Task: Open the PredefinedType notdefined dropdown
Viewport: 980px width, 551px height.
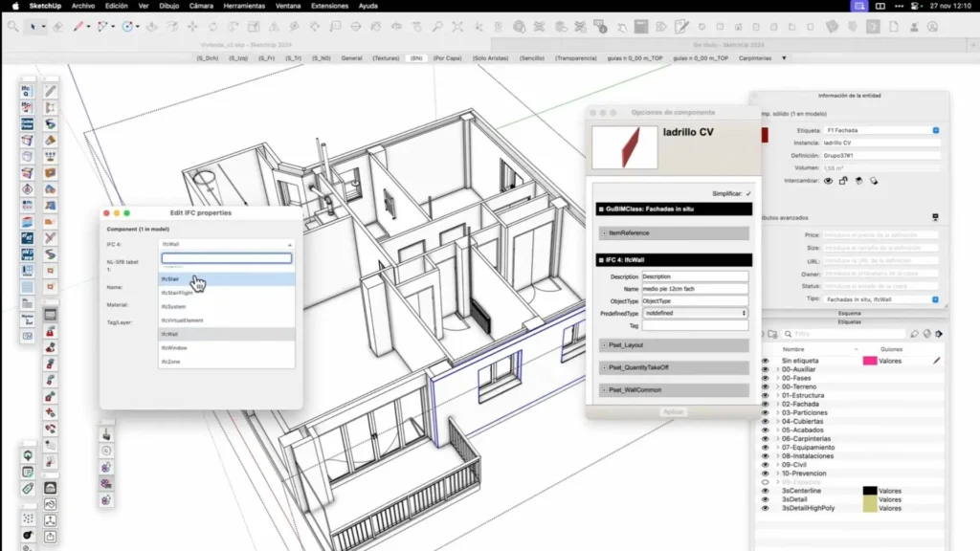Action: click(695, 313)
